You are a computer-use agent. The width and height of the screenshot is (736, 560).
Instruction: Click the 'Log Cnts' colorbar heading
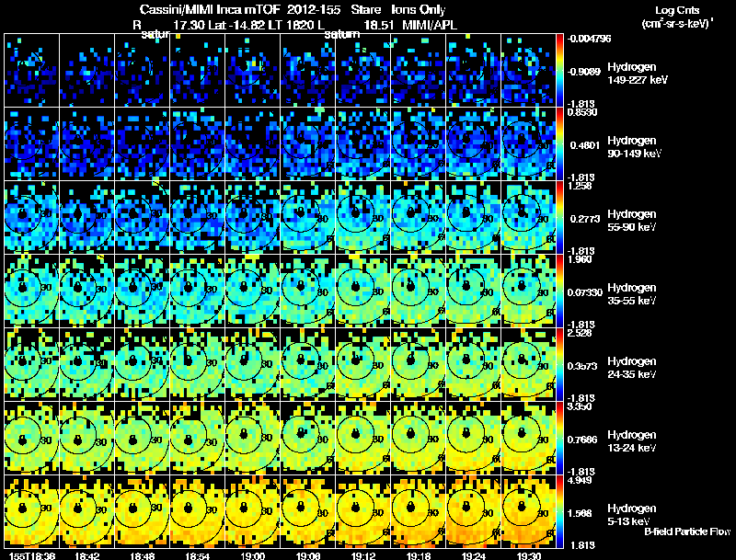[x=677, y=10]
